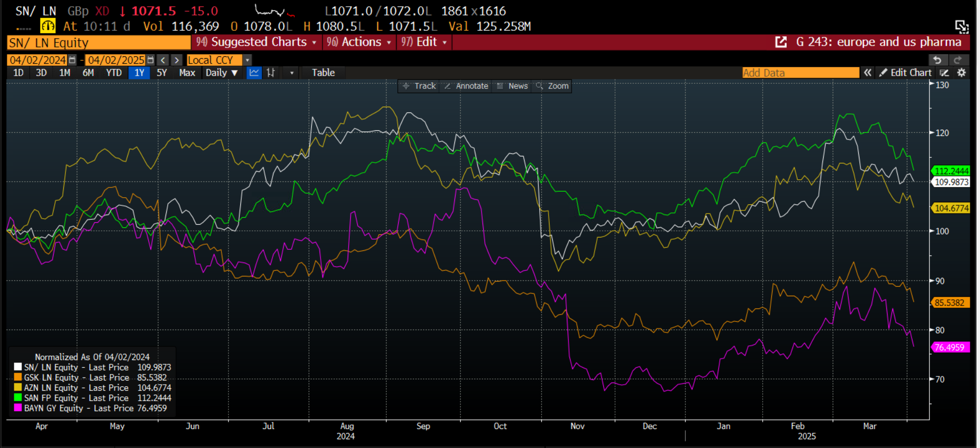The width and height of the screenshot is (980, 448).
Task: Click the pop-out icon beside G 243
Action: click(x=781, y=42)
